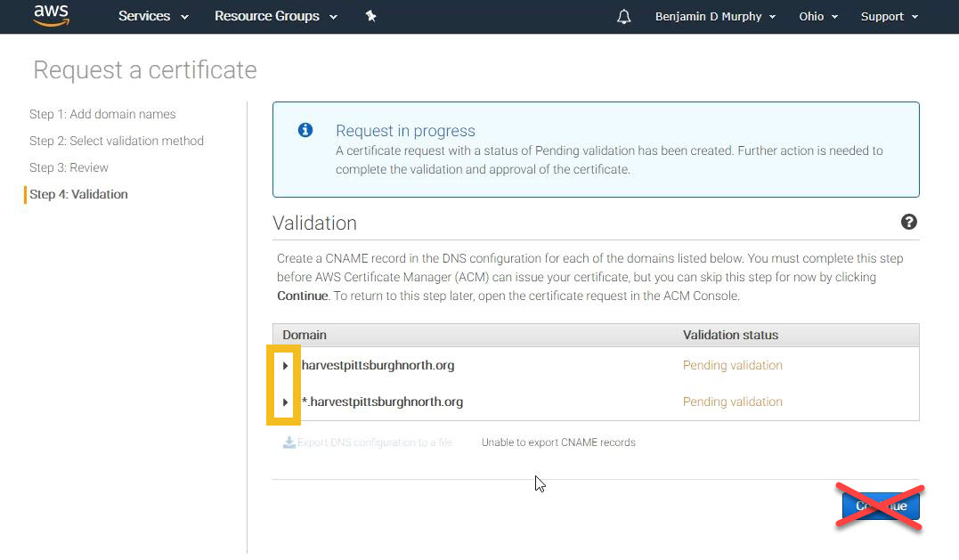The image size is (959, 560).
Task: Go to Step 2: Select validation method
Action: tap(117, 142)
